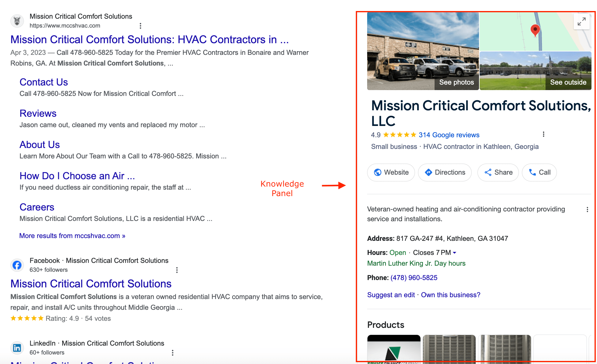597x364 pixels.
Task: Click the red map pin on map
Action: [535, 31]
